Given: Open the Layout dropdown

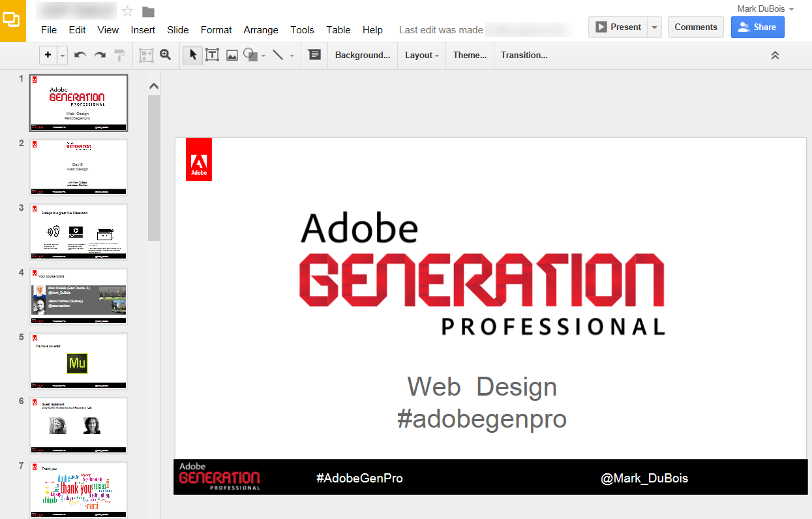Looking at the screenshot, I should [421, 55].
